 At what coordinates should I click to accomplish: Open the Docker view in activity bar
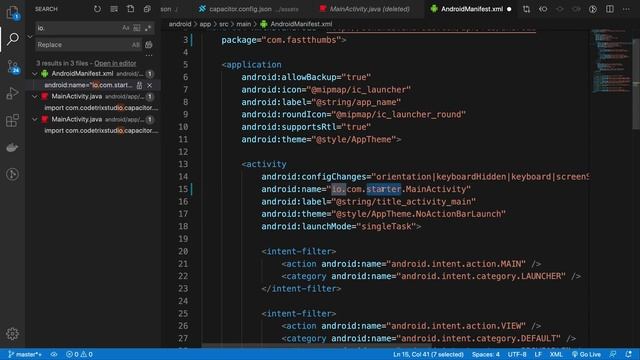click(13, 147)
